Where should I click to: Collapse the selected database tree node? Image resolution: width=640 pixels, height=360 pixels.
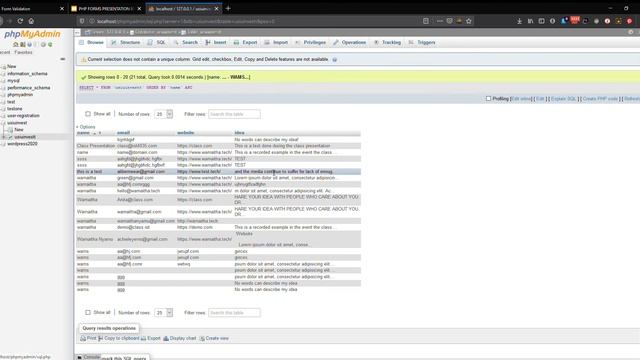[3, 123]
